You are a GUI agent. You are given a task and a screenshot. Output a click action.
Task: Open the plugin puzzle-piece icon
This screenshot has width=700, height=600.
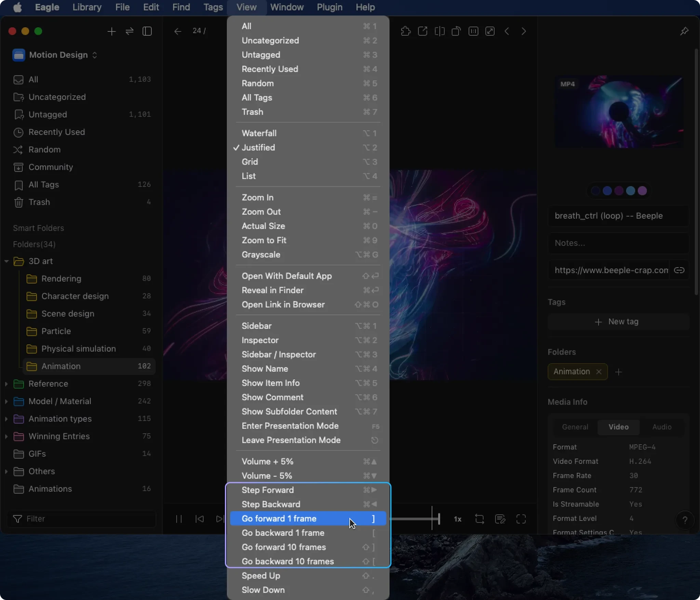click(x=406, y=31)
